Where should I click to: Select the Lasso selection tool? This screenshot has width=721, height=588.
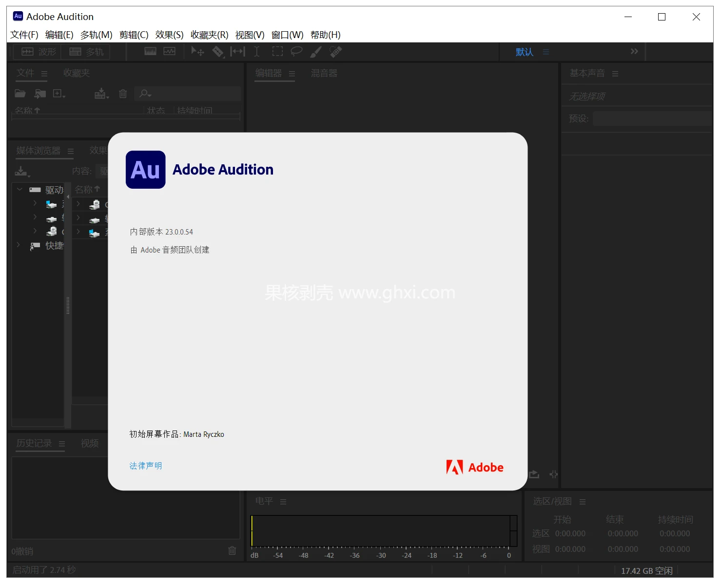coord(296,51)
